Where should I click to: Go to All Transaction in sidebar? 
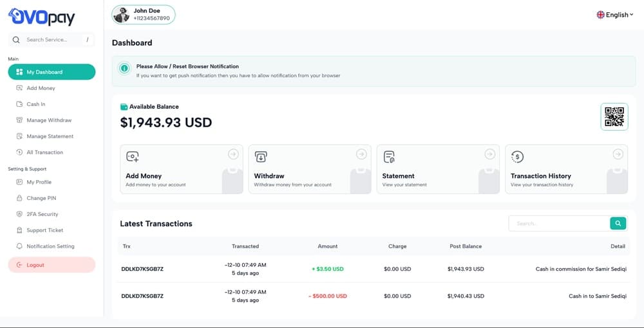pyautogui.click(x=44, y=152)
